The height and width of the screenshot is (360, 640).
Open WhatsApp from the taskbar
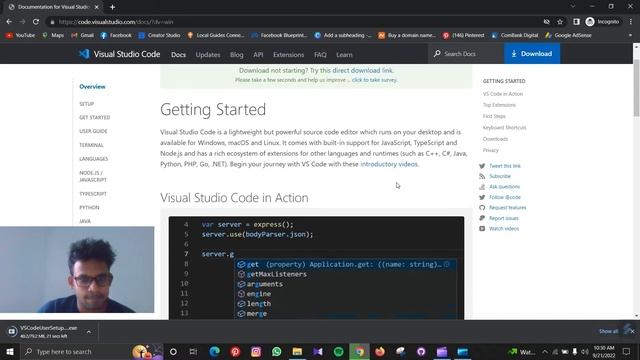pyautogui.click(x=276, y=351)
